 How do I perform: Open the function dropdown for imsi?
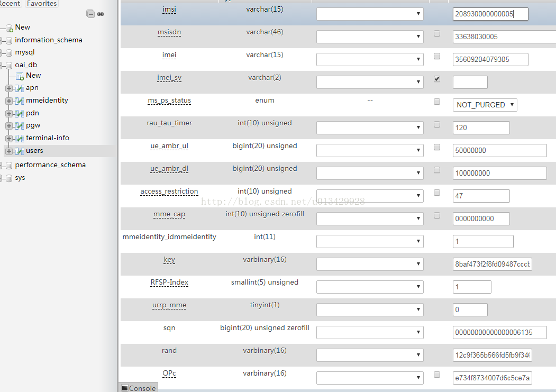tap(370, 14)
